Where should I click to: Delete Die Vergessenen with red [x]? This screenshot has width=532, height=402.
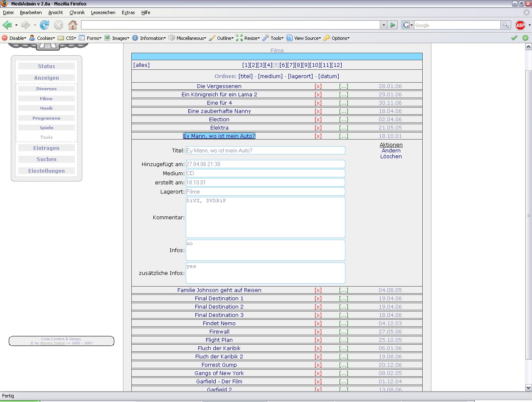click(318, 86)
